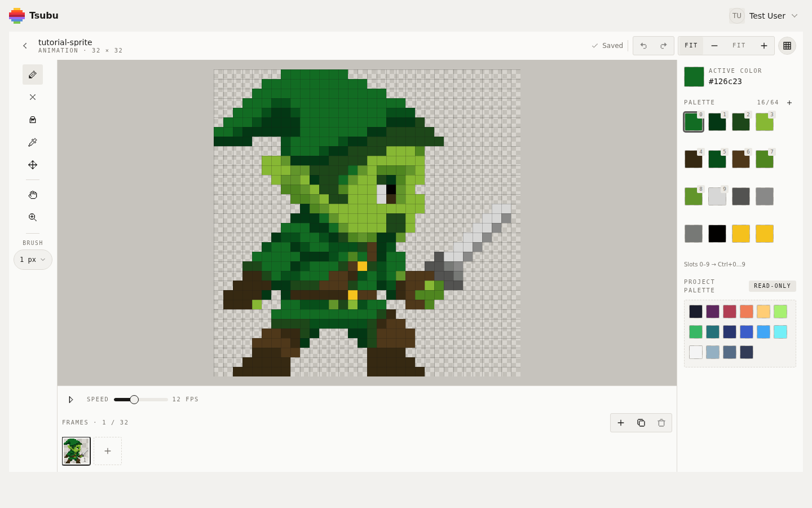
Task: Open the Test User account menu chevron
Action: (795, 16)
